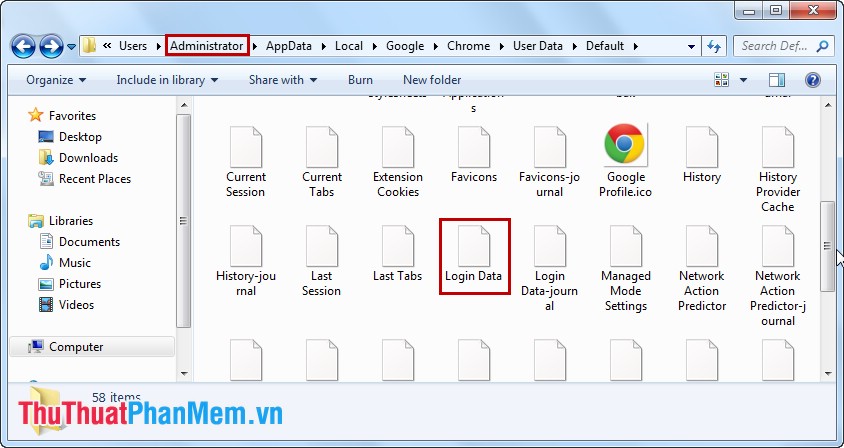This screenshot has width=844, height=448.
Task: Select the History file
Action: pos(701,155)
